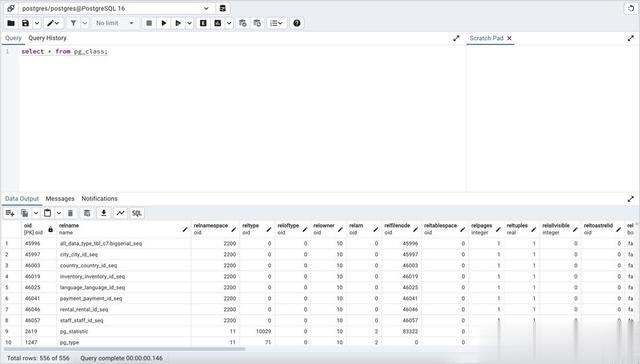Viewport: 640px width, 364px height.
Task: Select the relpages column header
Action: pos(486,229)
